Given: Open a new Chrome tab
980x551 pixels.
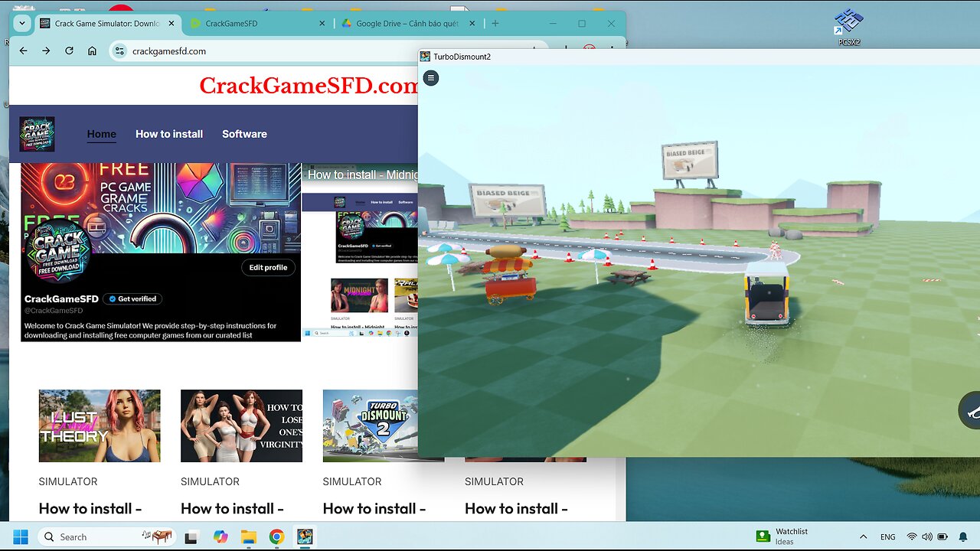Looking at the screenshot, I should tap(495, 24).
